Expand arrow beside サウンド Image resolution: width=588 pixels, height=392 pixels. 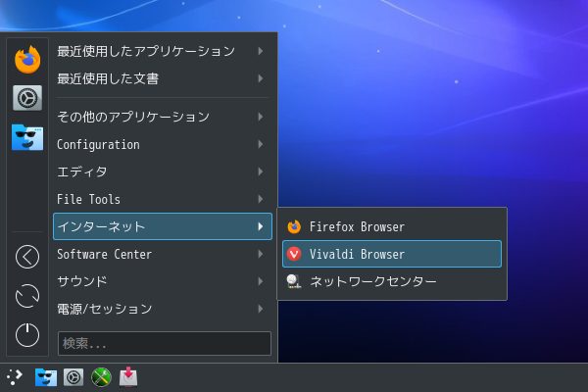[x=261, y=281]
